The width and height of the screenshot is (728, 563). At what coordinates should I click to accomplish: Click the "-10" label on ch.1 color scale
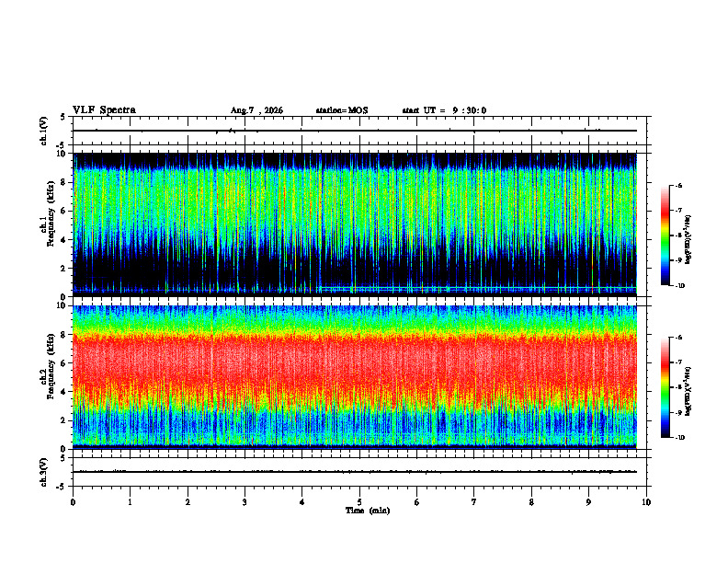(679, 286)
